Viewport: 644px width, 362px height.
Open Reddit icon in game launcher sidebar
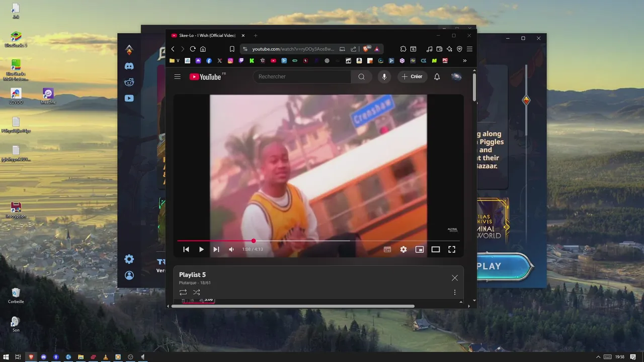point(129,82)
